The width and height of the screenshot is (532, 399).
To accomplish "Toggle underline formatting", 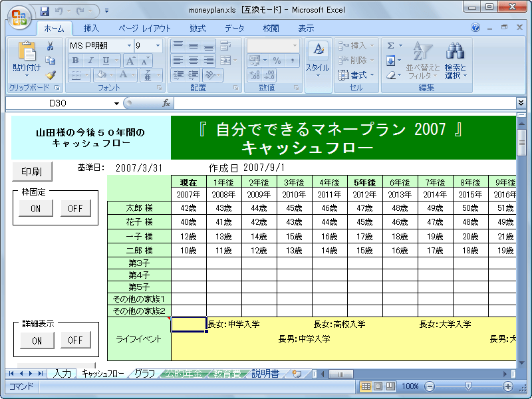I will point(106,61).
